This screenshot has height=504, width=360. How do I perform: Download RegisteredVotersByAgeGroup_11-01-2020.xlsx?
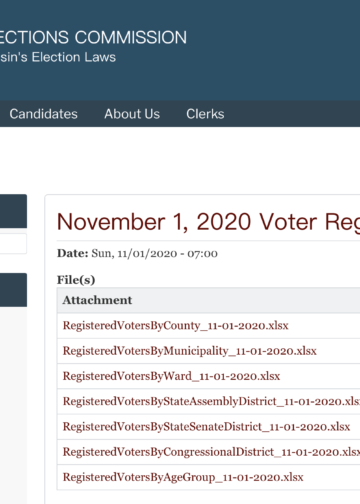[183, 477]
